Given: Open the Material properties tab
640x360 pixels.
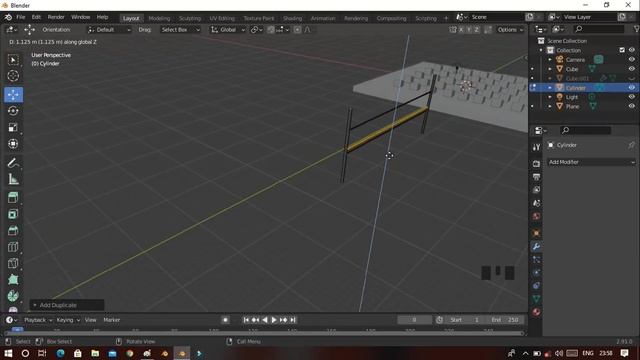Looking at the screenshot, I should pos(536,312).
